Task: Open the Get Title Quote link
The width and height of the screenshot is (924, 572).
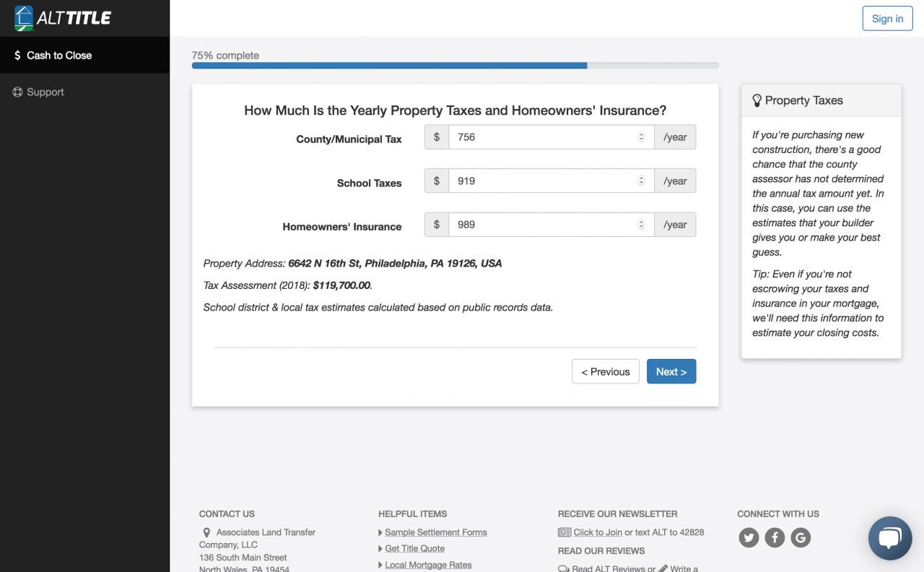Action: point(415,549)
